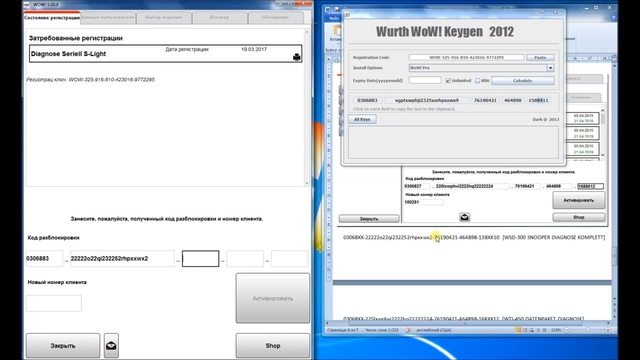640x360 pixels.
Task: Minimize the Word ribbon with caret icon
Action: click(606, 18)
